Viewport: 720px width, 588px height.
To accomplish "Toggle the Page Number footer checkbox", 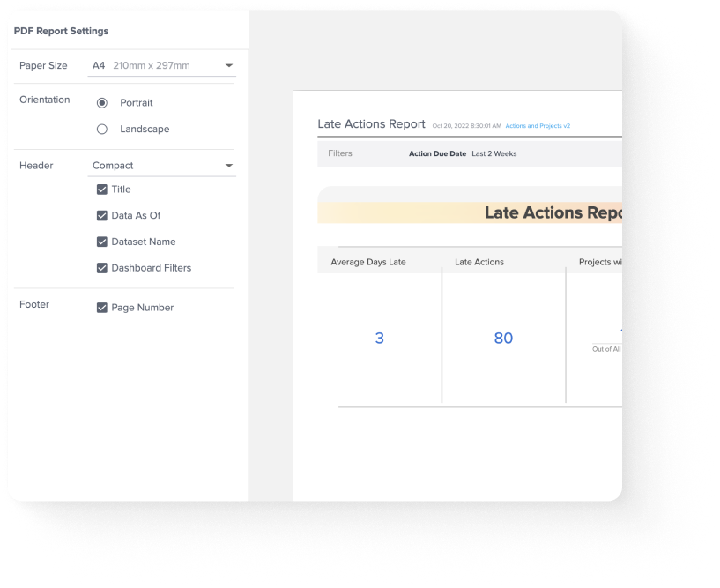I will pyautogui.click(x=102, y=308).
